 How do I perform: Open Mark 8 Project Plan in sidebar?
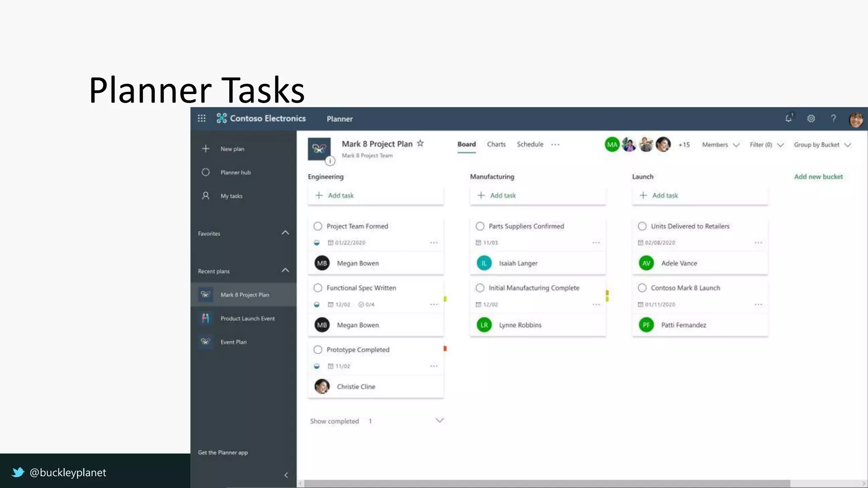coord(244,295)
